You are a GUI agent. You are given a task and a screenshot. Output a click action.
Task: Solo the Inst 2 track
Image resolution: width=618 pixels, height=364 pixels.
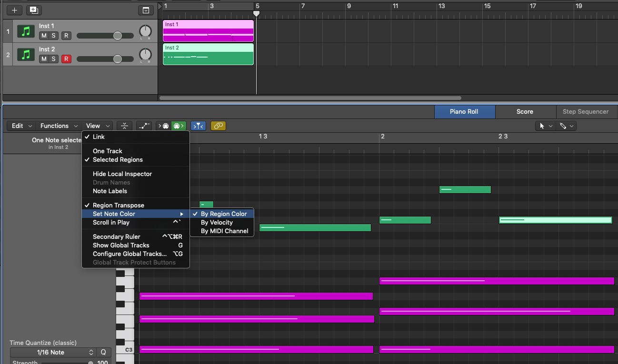(53, 59)
